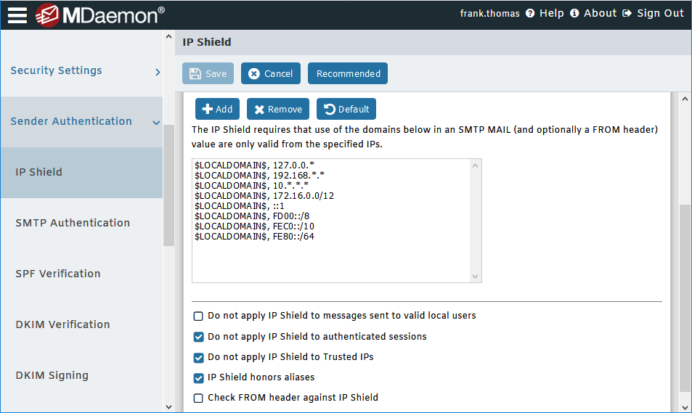Screen dimensions: 692x413
Task: Toggle 'Do not apply to valid local users'
Action: pyautogui.click(x=199, y=316)
